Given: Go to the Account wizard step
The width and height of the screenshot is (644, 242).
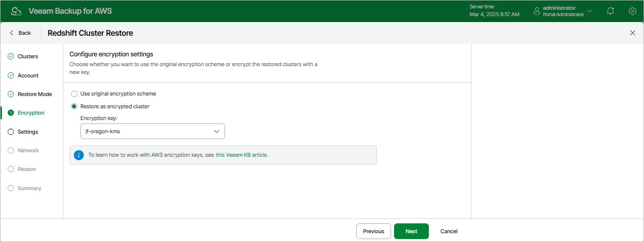Looking at the screenshot, I should tap(28, 75).
